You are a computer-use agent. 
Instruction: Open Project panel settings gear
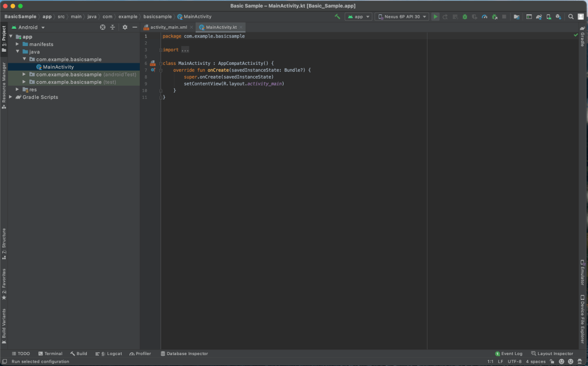tap(125, 27)
